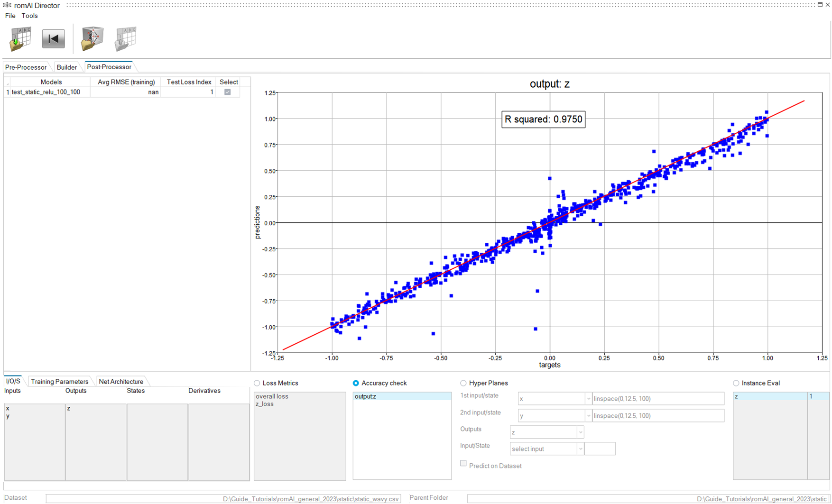Viewport: 832px width, 504px height.
Task: Switch to the Pre-Processor tab
Action: pyautogui.click(x=26, y=67)
